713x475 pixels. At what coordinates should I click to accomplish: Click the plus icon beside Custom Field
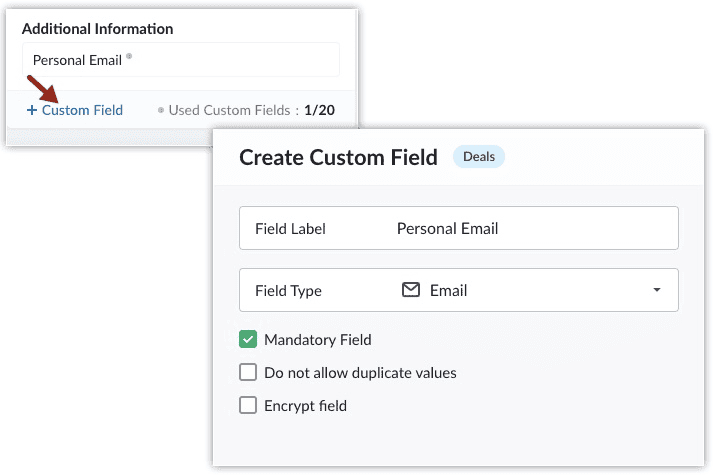point(32,110)
